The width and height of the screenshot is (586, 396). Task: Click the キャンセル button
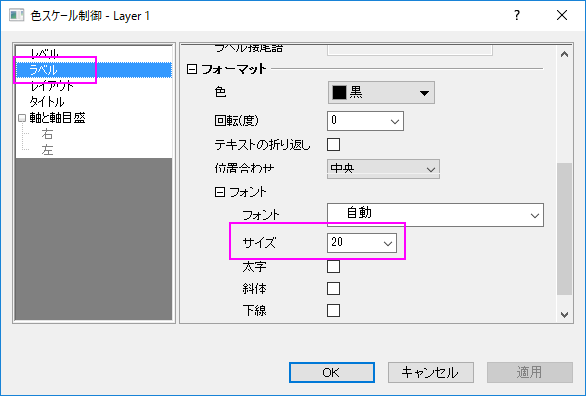click(x=431, y=372)
